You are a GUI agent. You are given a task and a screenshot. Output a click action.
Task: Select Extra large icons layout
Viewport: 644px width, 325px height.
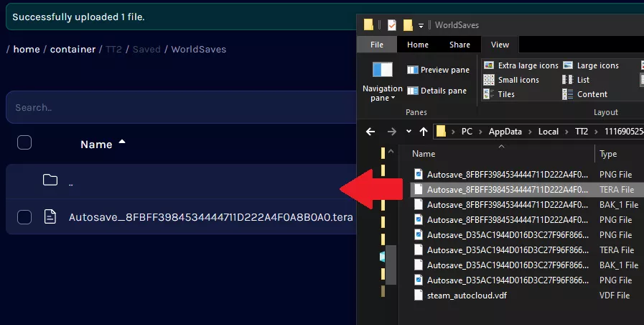coord(489,65)
